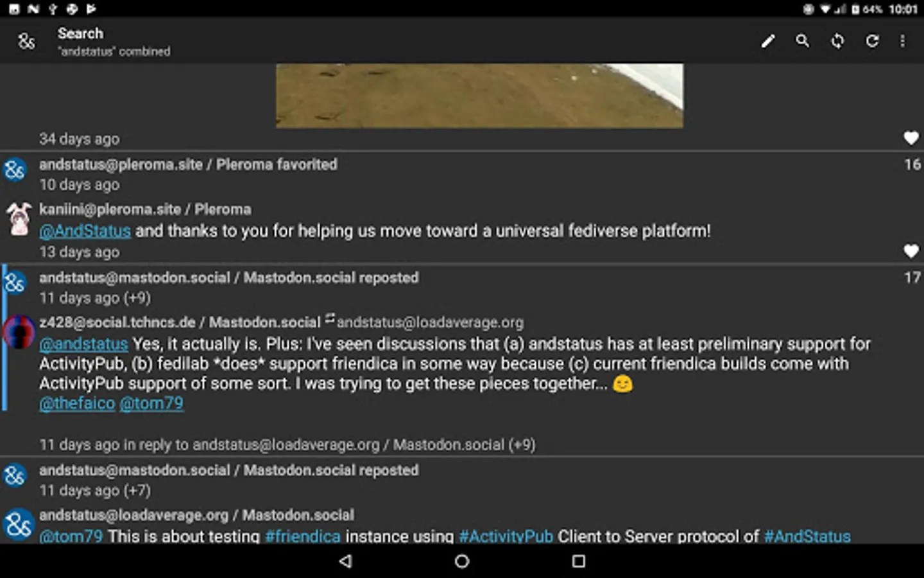Open the #ActivityPub hashtag
924x578 pixels.
(506, 536)
